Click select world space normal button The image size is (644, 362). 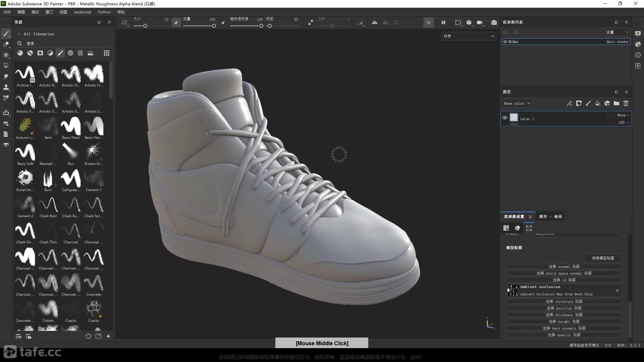(x=564, y=273)
